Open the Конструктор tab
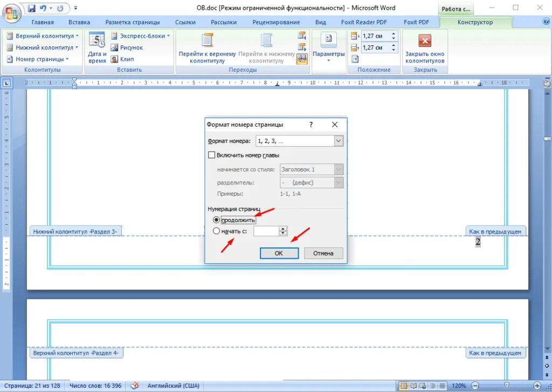Viewport: 552px width, 392px height. [x=475, y=22]
